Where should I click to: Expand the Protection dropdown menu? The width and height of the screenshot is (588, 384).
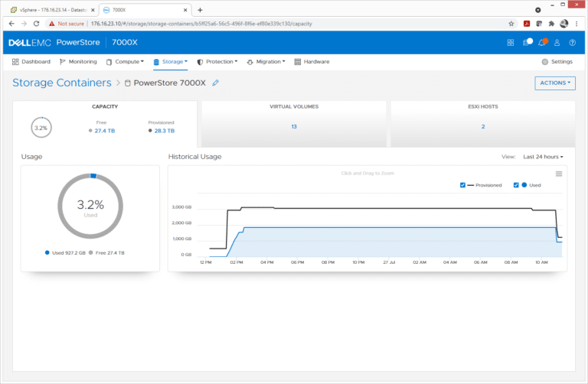coord(217,62)
